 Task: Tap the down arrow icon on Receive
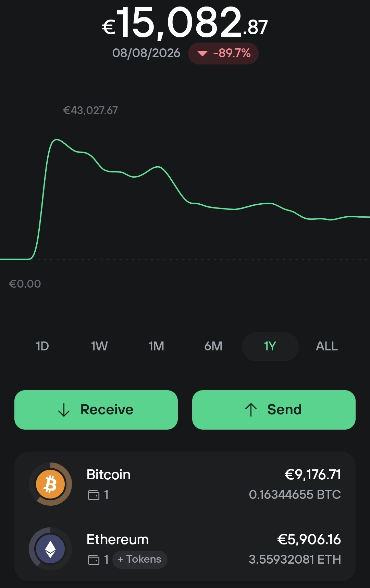pos(64,410)
